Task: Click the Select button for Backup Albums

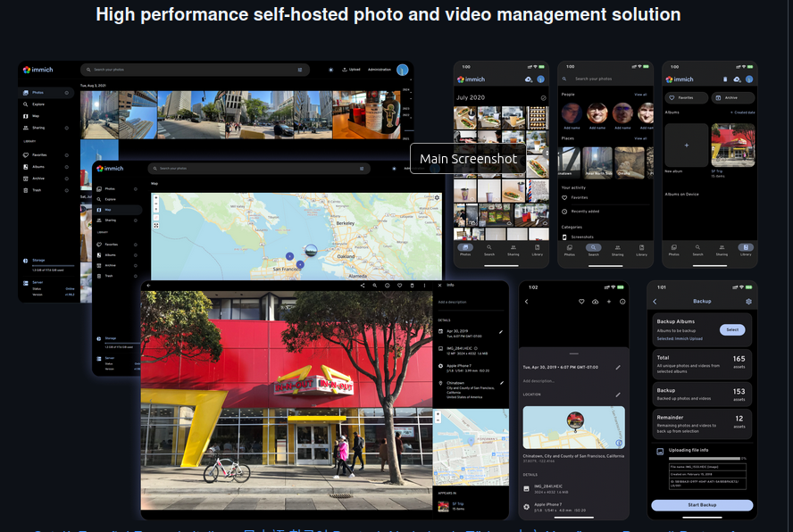Action: pyautogui.click(x=732, y=329)
